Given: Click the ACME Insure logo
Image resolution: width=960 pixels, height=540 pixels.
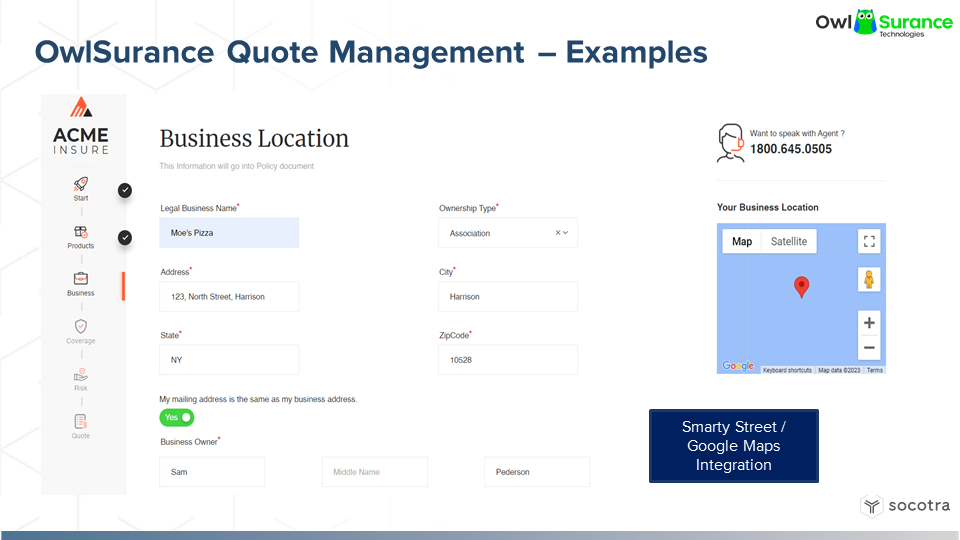Looking at the screenshot, I should [81, 126].
